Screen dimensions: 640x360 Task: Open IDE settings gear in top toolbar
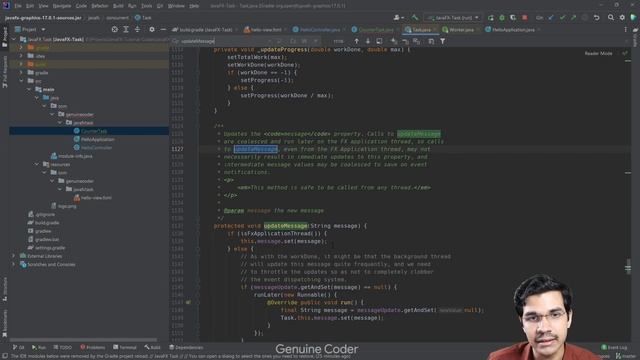622,18
